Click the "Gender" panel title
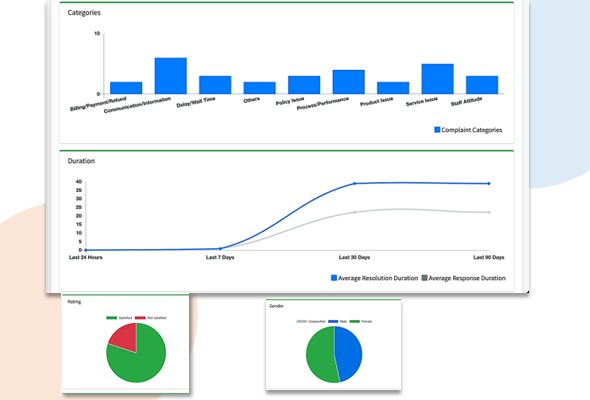This screenshot has width=590, height=400. pyautogui.click(x=277, y=306)
